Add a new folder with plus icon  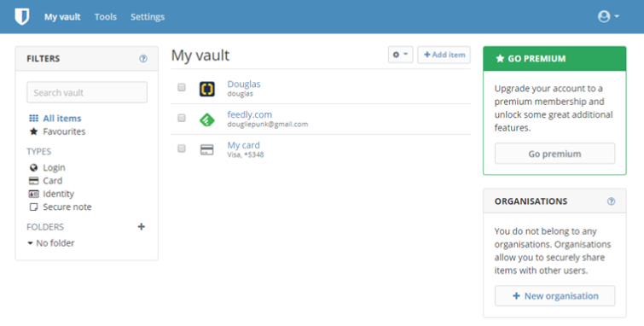(142, 226)
